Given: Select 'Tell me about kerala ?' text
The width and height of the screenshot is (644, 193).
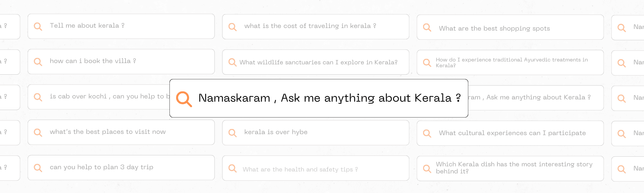Looking at the screenshot, I should (x=87, y=26).
